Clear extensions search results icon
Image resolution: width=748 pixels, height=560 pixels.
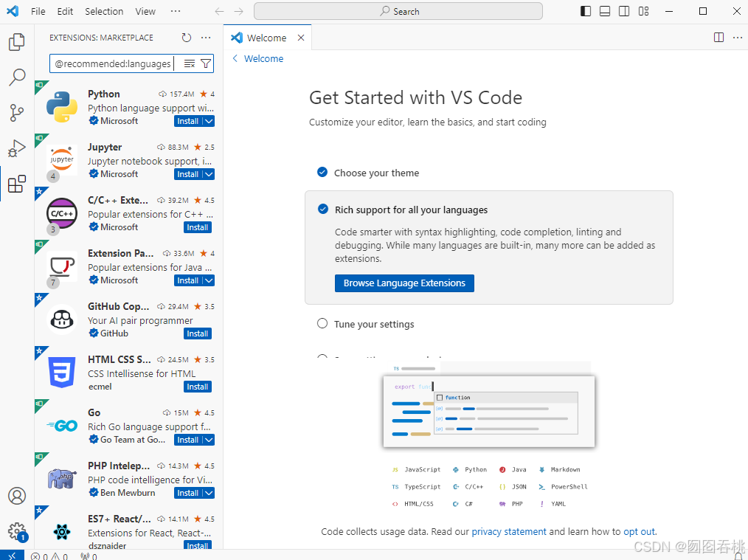click(190, 63)
